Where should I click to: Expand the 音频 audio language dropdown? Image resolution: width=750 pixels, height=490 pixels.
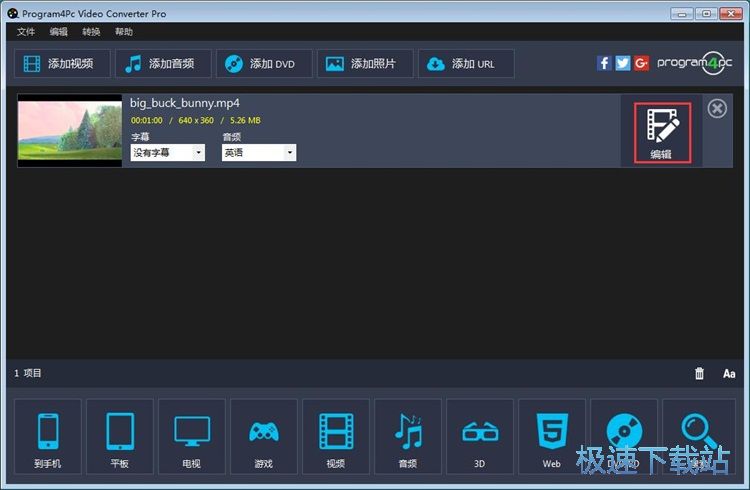pyautogui.click(x=259, y=153)
